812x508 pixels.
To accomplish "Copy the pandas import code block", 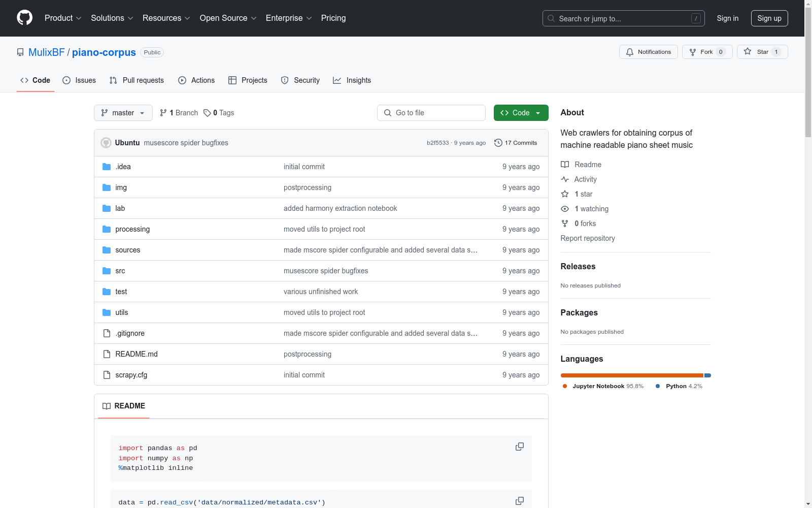I will (x=520, y=447).
